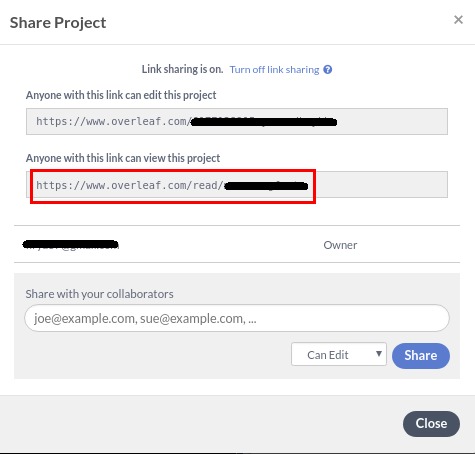Open the Can Edit permission dropdown
Viewport: 475px width, 454px height.
339,354
